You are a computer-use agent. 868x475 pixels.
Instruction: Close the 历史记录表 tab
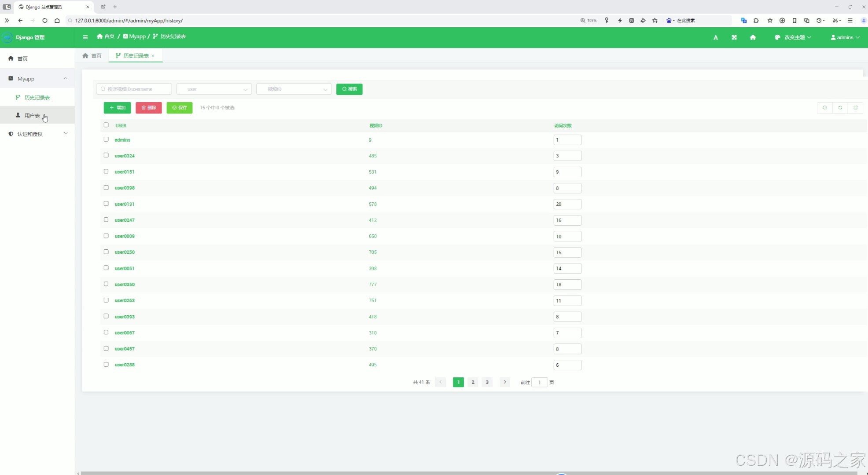coord(153,56)
